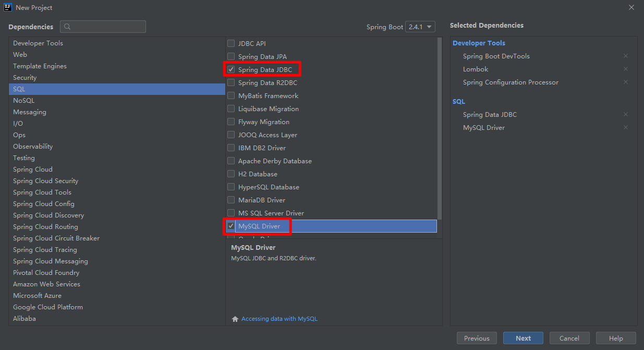Open Accessing data with MySQL guide
This screenshot has height=350, width=644.
click(279, 319)
